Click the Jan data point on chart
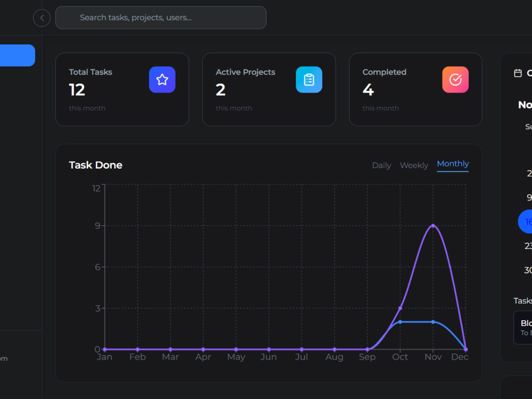Image resolution: width=532 pixels, height=399 pixels. pos(105,349)
